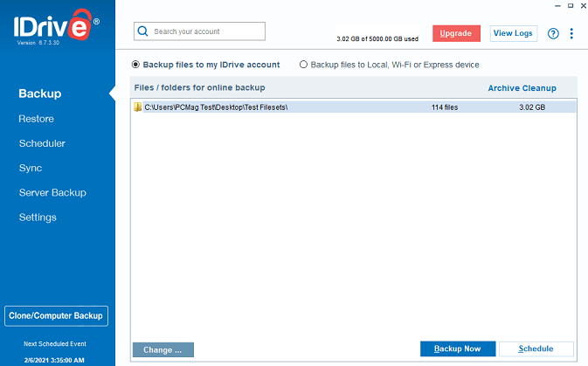Click the Change ... button
This screenshot has height=366, width=588.
point(163,350)
